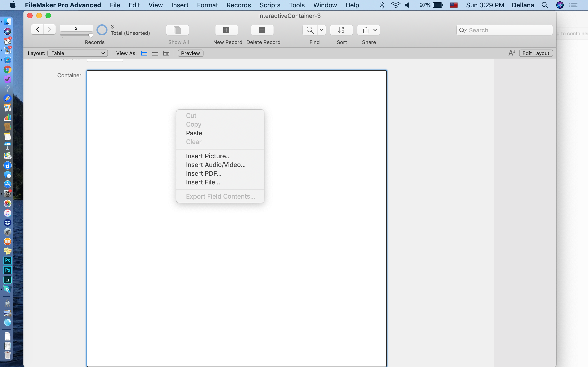The height and width of the screenshot is (367, 588).
Task: Switch to Form view icon
Action: (x=144, y=53)
